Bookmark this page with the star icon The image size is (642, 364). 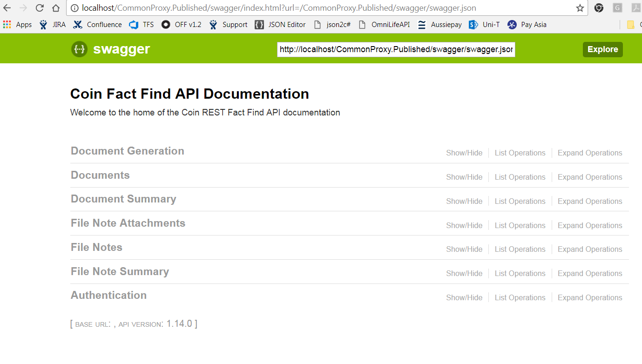[x=580, y=8]
